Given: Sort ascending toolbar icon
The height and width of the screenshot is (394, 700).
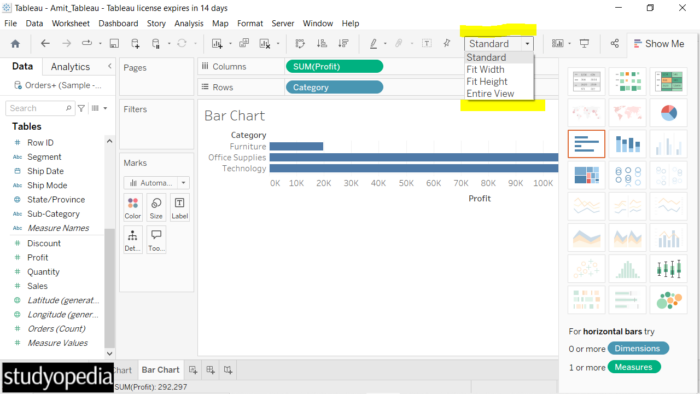Looking at the screenshot, I should point(322,43).
